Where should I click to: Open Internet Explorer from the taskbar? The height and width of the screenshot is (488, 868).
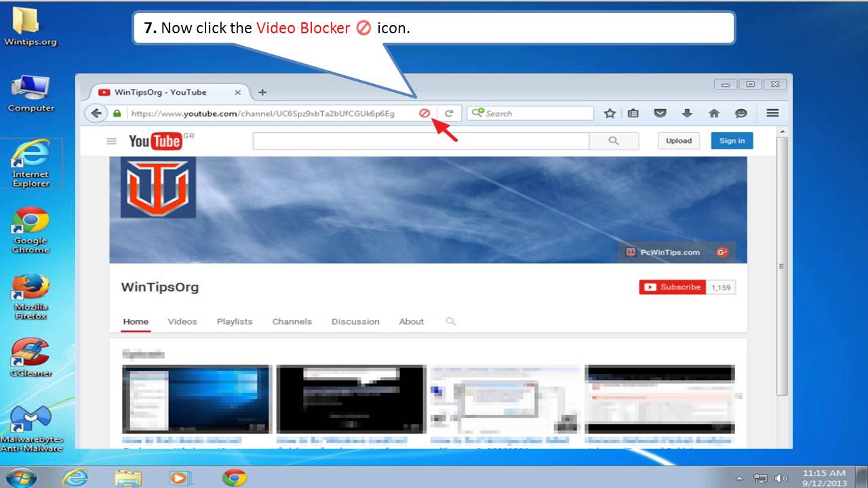click(x=75, y=477)
